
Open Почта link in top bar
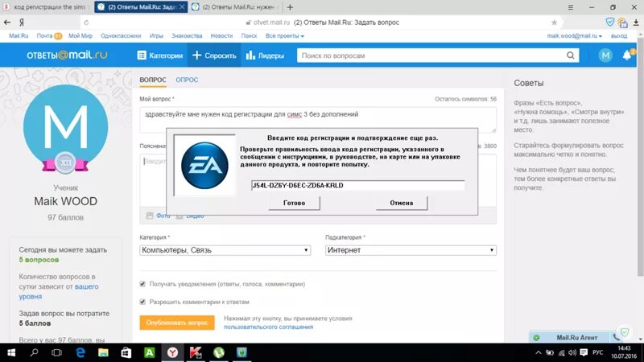(44, 36)
